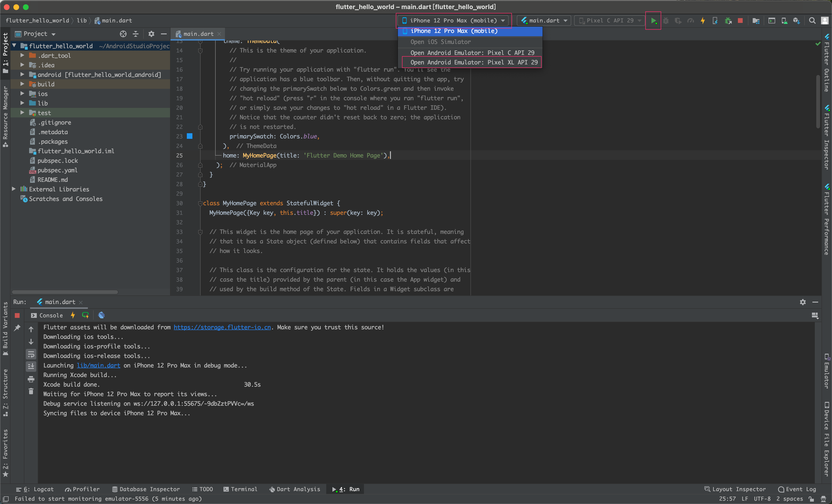Expand the build folder arrow
This screenshot has height=504, width=832.
22,84
